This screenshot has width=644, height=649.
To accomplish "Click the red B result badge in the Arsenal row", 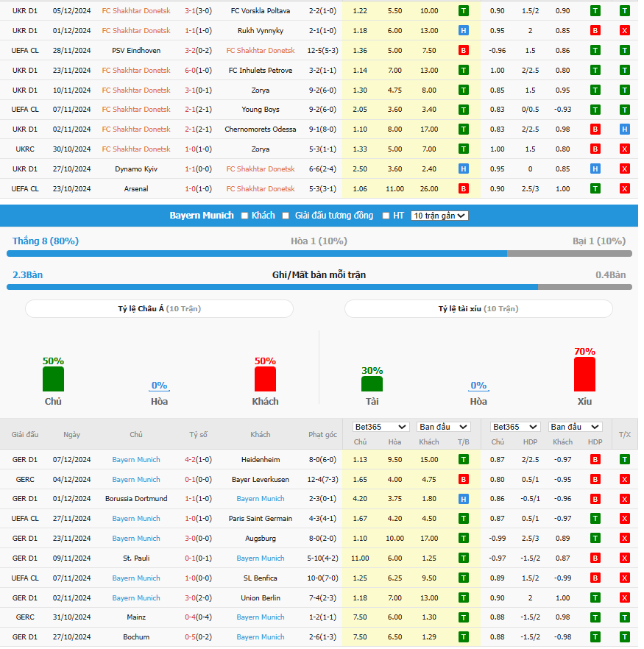I will [464, 188].
